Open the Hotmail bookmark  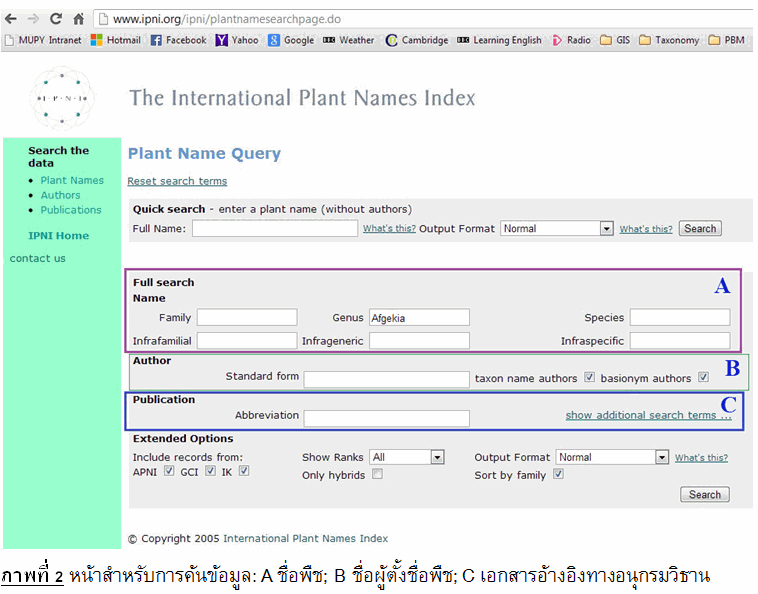tap(116, 40)
